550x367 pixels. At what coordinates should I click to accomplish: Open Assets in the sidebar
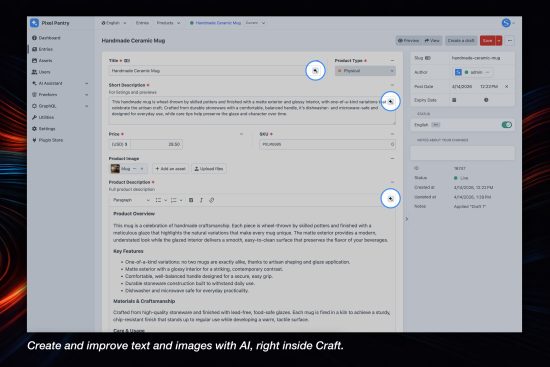click(42, 61)
